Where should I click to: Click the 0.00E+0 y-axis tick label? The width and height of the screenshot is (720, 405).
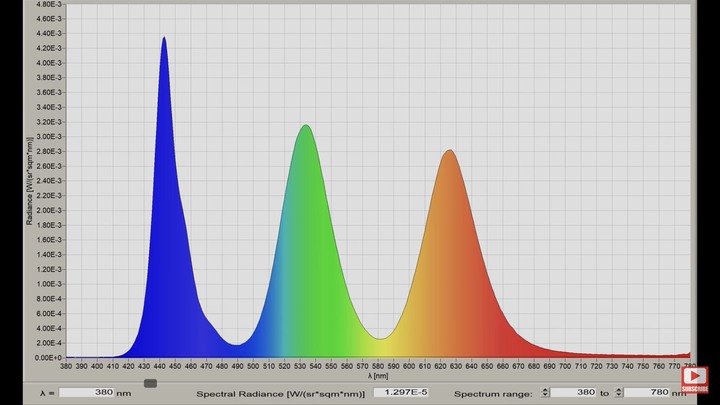click(48, 358)
